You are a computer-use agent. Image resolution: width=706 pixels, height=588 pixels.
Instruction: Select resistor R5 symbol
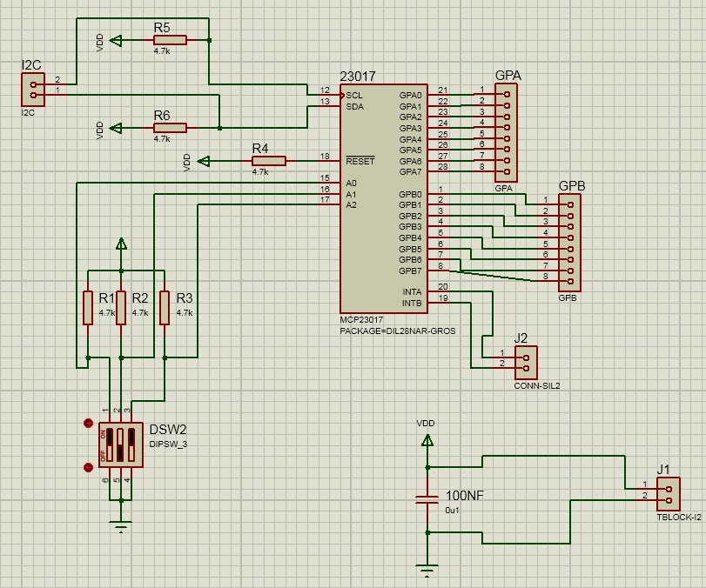click(x=170, y=40)
